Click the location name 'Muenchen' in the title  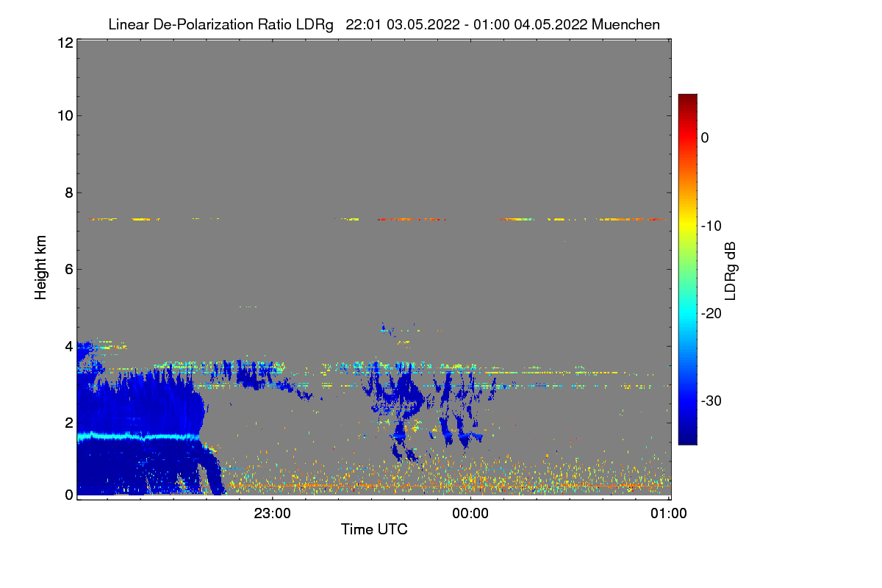click(x=625, y=24)
